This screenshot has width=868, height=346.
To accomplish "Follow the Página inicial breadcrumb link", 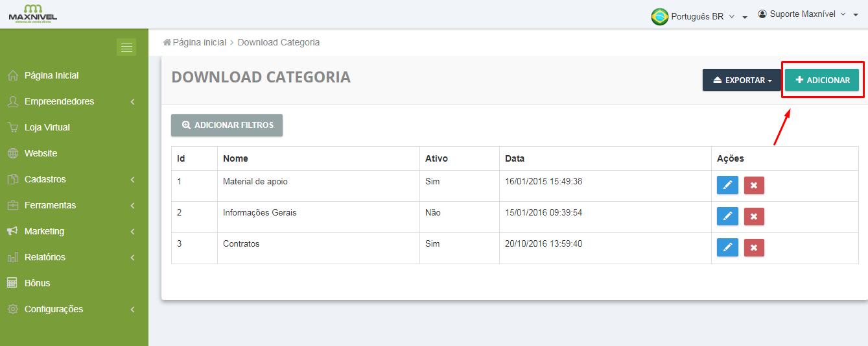I will pos(199,42).
